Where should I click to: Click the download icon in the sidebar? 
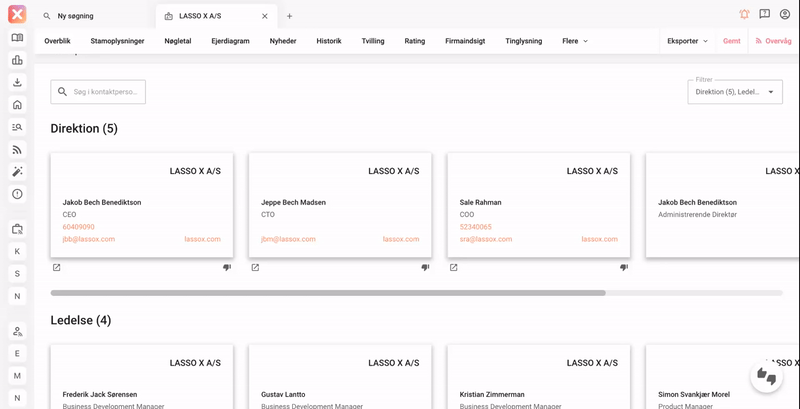(17, 82)
